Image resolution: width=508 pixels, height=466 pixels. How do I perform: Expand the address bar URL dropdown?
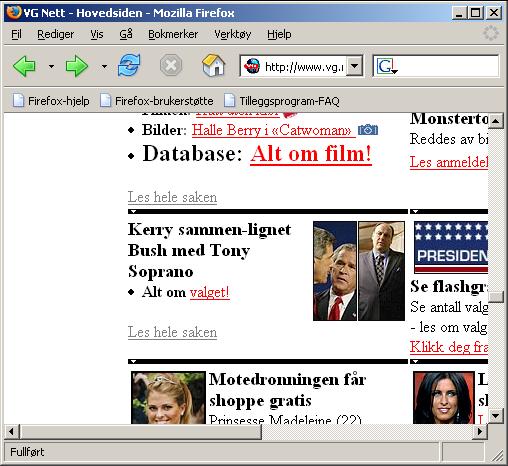click(x=354, y=66)
